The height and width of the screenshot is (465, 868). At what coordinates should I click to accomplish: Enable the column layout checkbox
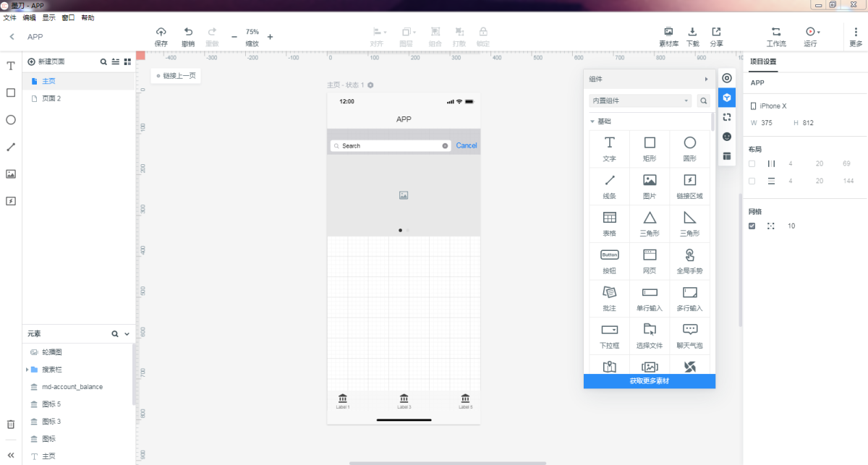point(752,163)
